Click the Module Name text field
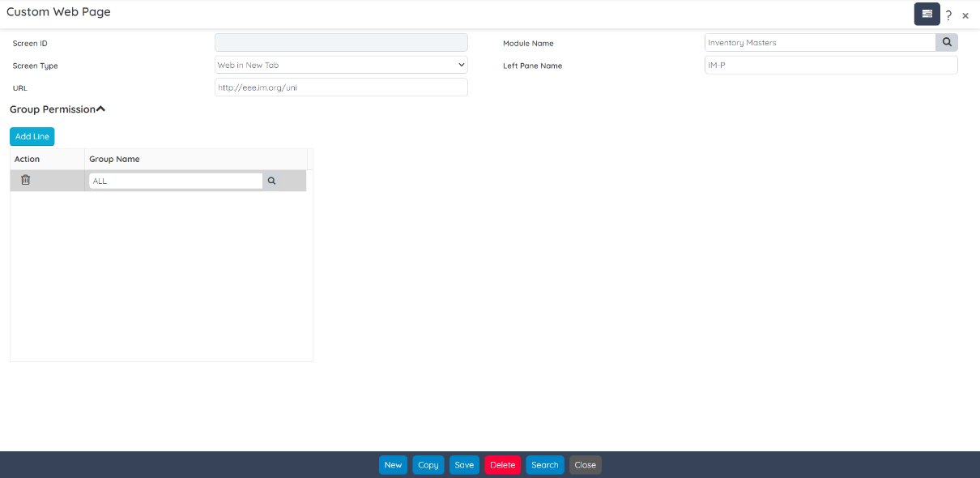Image resolution: width=980 pixels, height=478 pixels. tap(820, 43)
